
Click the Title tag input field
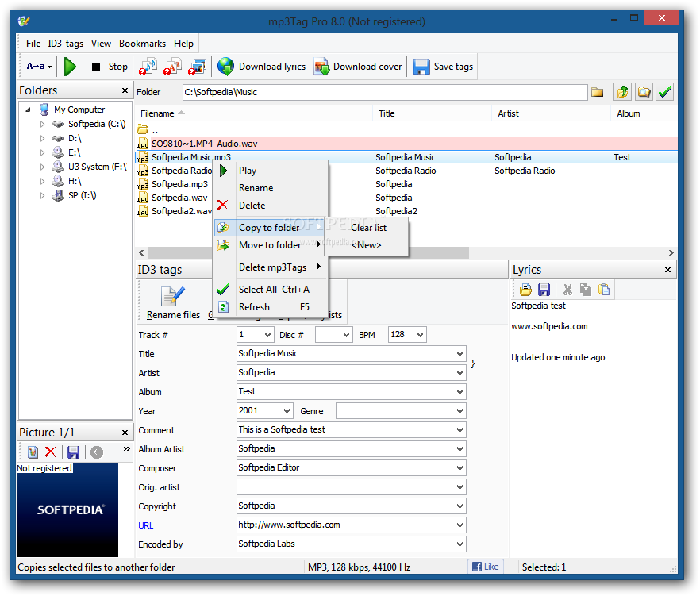coord(351,354)
